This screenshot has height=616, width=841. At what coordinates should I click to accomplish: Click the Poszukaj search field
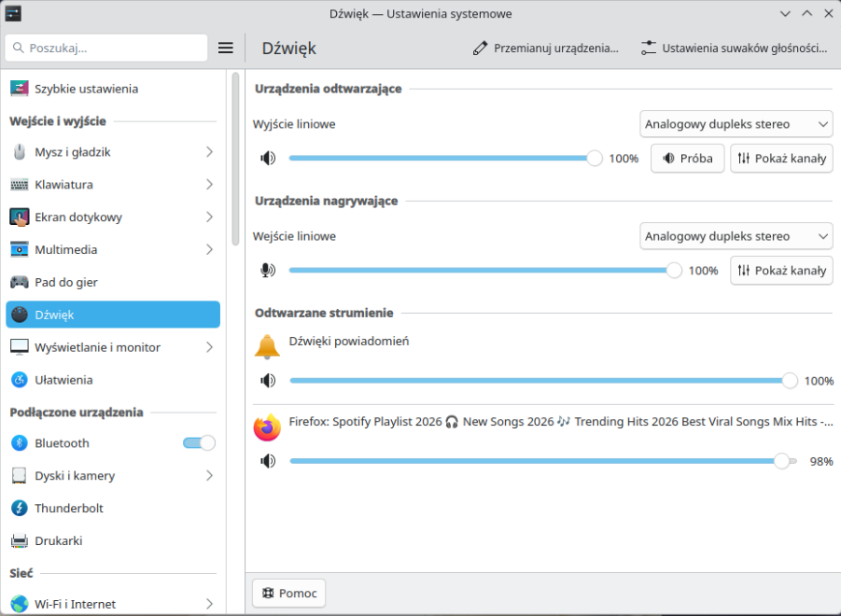(106, 48)
